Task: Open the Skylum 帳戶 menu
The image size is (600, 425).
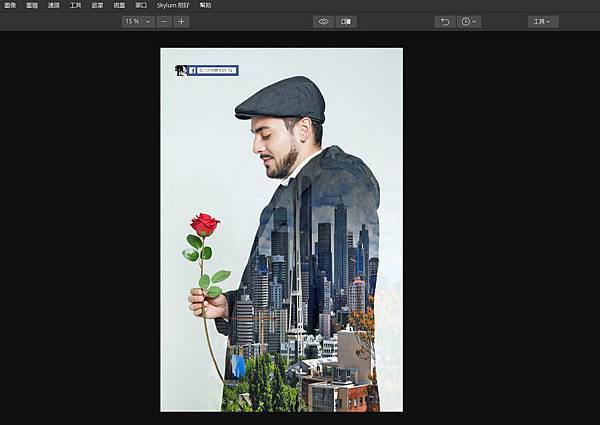Action: [x=174, y=5]
